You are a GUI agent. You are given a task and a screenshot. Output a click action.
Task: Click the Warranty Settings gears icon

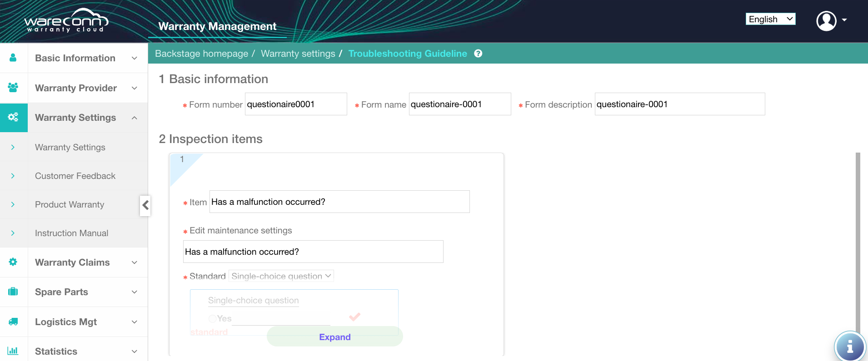[x=13, y=117]
